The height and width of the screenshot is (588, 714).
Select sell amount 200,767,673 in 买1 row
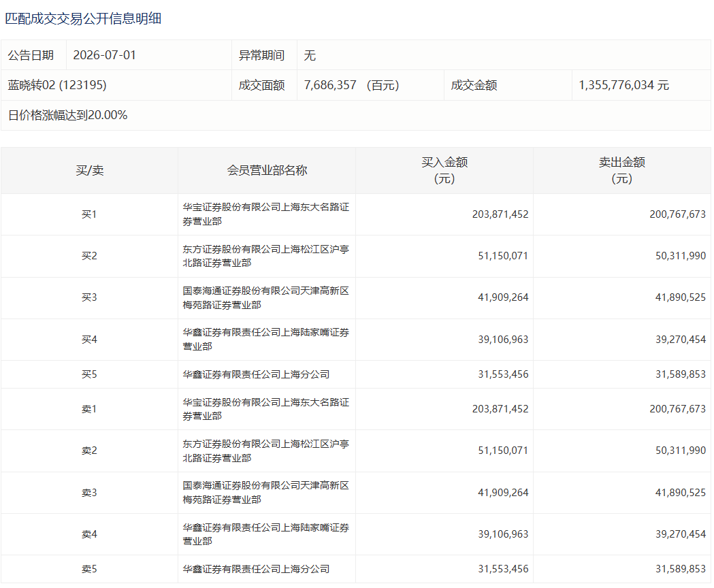pyautogui.click(x=677, y=214)
